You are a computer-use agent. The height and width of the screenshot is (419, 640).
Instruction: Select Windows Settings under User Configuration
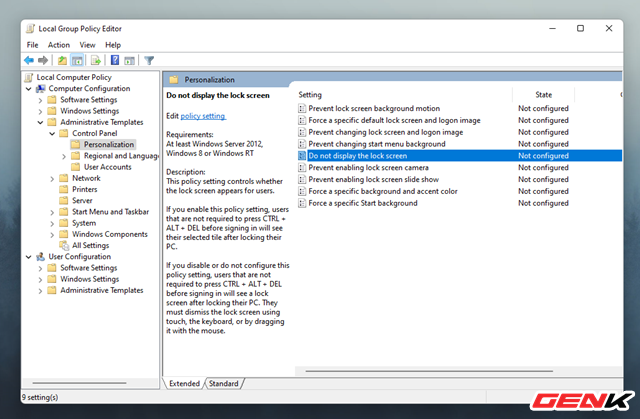pos(90,279)
